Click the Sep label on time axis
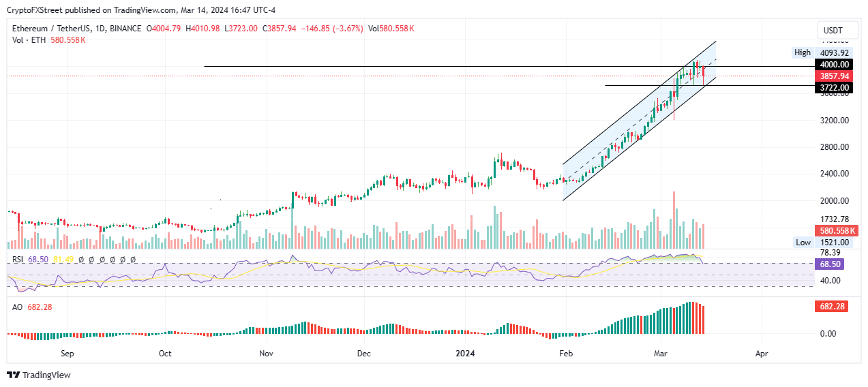 point(67,354)
